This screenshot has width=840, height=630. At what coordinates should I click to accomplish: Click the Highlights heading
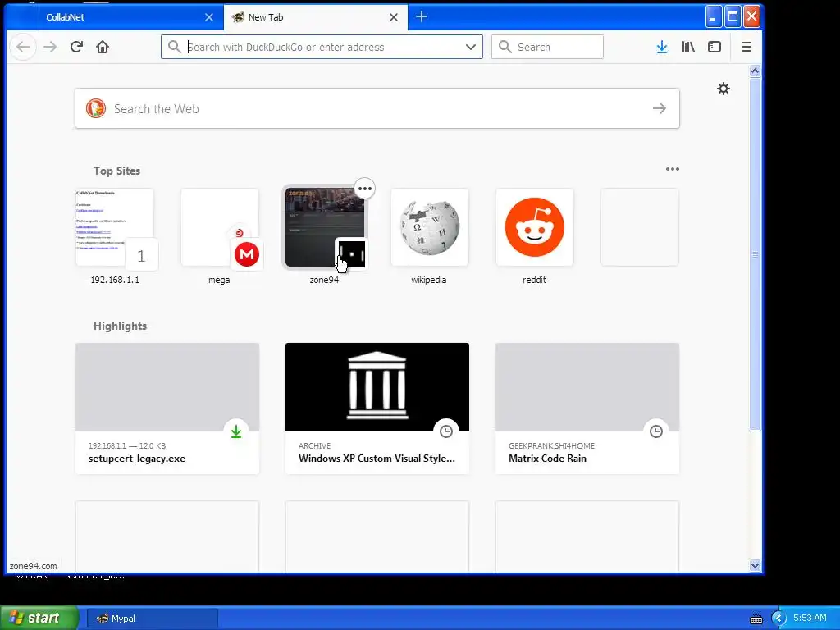pos(120,326)
